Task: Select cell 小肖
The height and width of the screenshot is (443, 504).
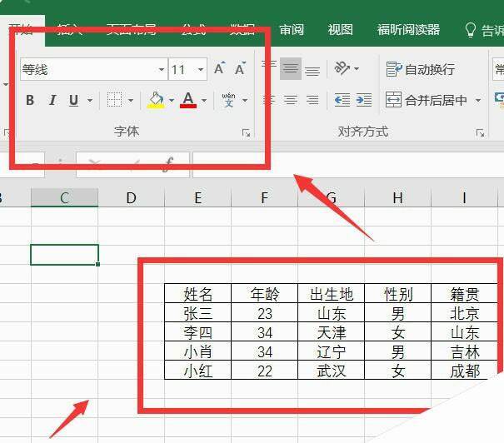Action: (197, 351)
